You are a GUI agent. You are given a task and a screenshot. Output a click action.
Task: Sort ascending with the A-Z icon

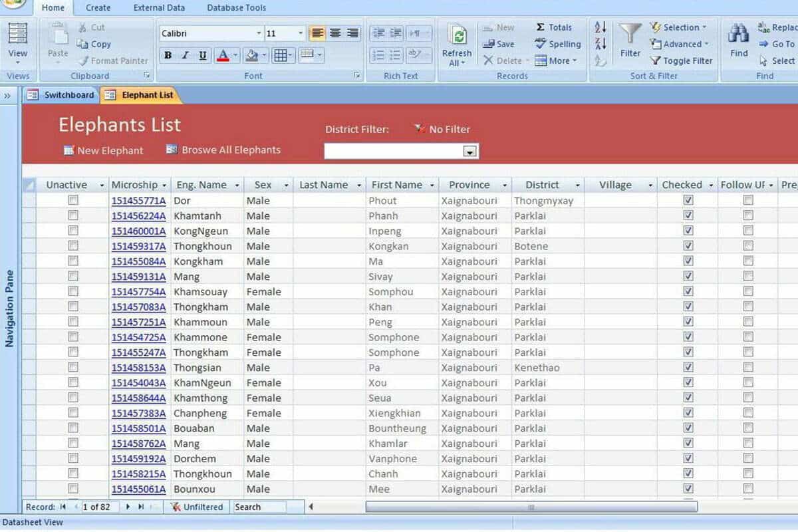click(x=600, y=27)
